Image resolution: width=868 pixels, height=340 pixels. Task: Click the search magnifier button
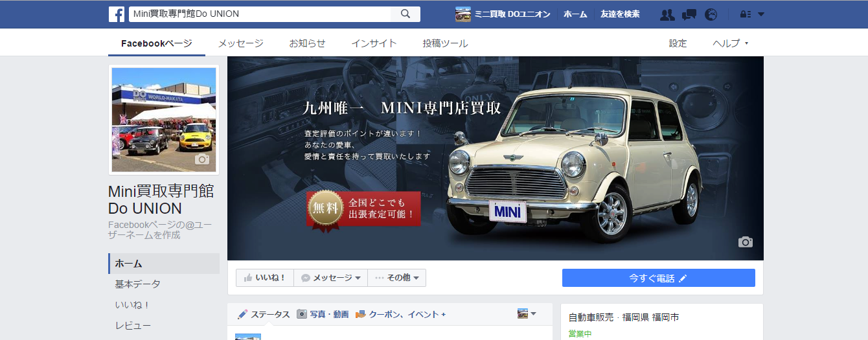(405, 14)
